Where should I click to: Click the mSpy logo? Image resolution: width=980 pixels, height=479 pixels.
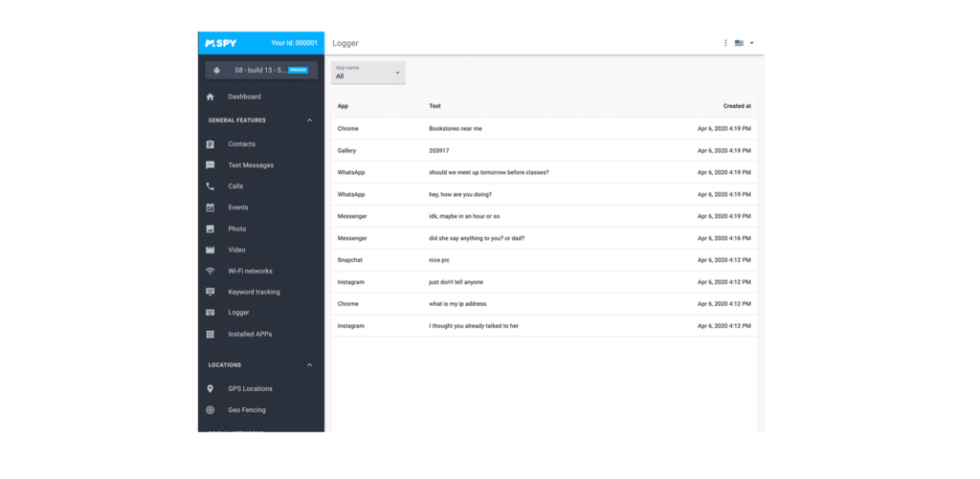[221, 43]
